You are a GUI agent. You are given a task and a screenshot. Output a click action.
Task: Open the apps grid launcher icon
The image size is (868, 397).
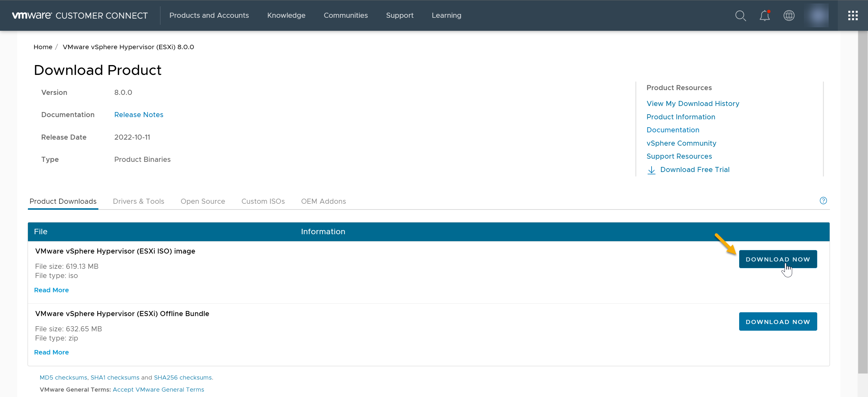click(853, 16)
